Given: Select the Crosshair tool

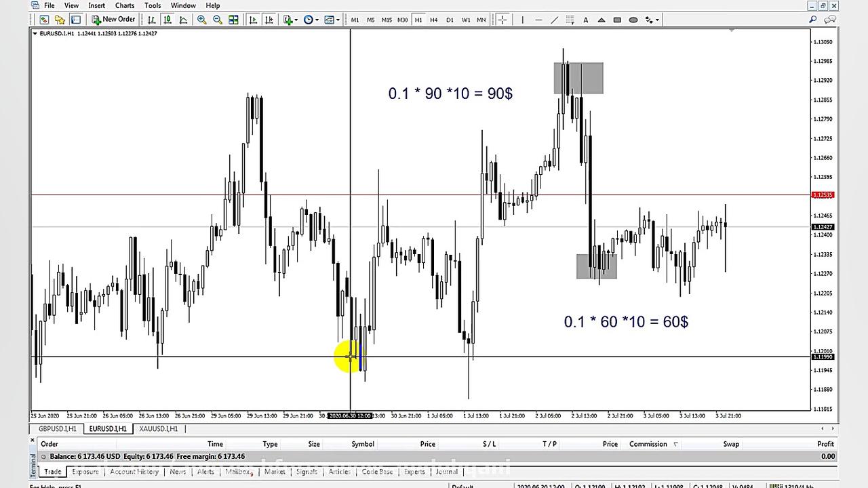Looking at the screenshot, I should 502,20.
